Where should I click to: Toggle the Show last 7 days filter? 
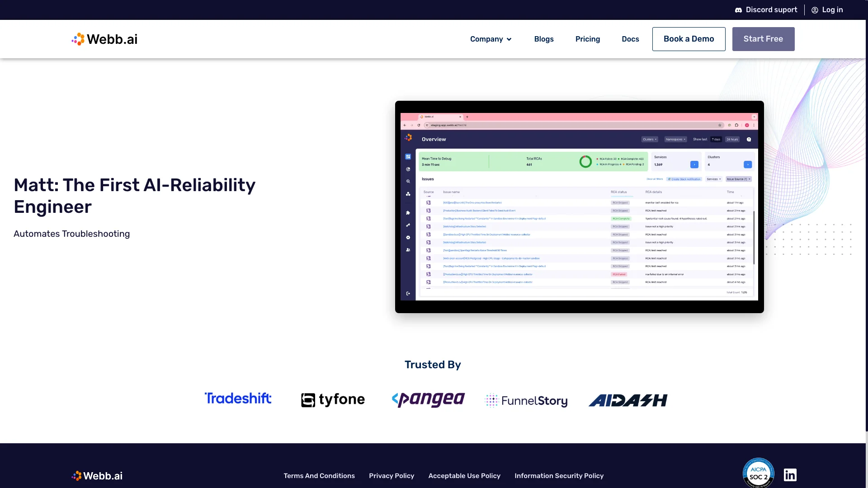click(x=715, y=139)
